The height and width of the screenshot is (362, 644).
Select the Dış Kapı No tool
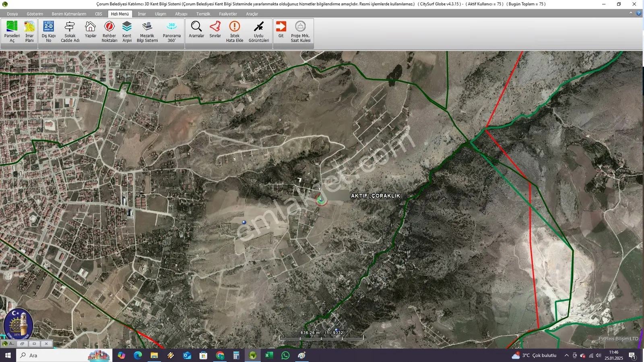(x=49, y=32)
